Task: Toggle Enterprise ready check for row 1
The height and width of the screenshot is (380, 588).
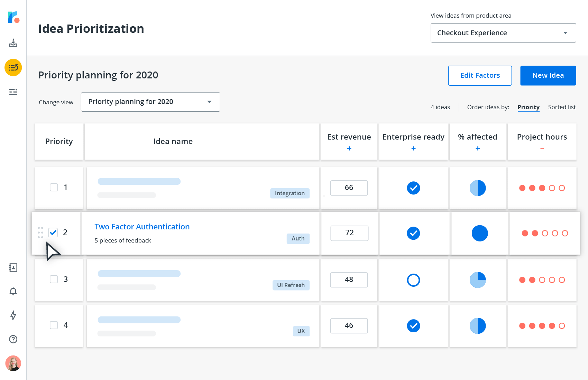Action: point(413,188)
